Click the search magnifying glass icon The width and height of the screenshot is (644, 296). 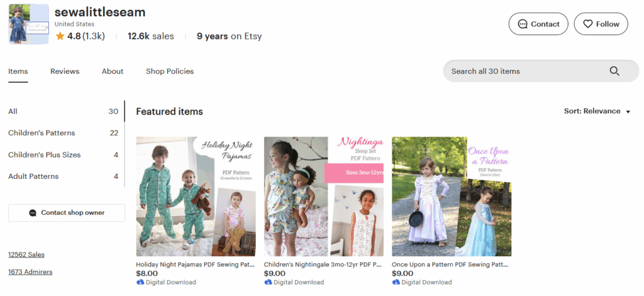614,71
